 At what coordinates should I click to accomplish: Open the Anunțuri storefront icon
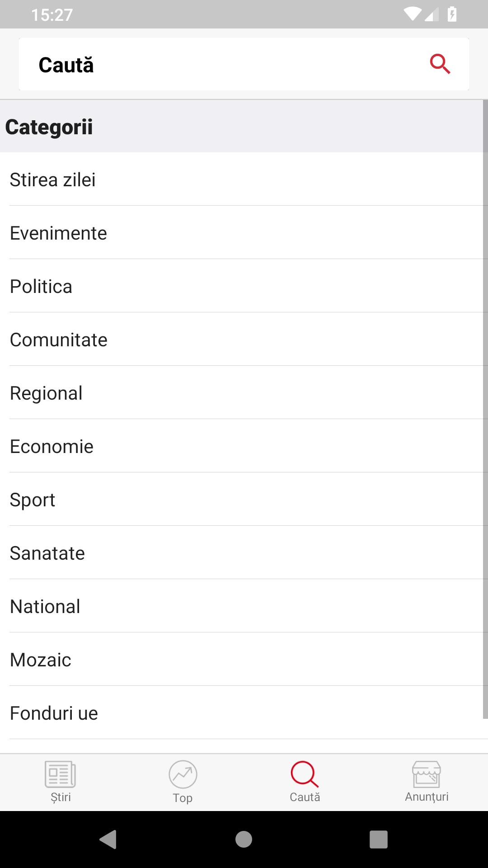[427, 774]
